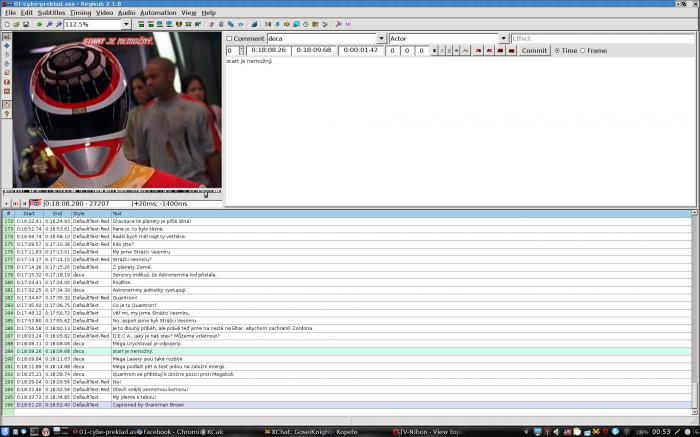Open the Options wrench icon
Viewport: 700px width, 437px height.
coord(338,24)
